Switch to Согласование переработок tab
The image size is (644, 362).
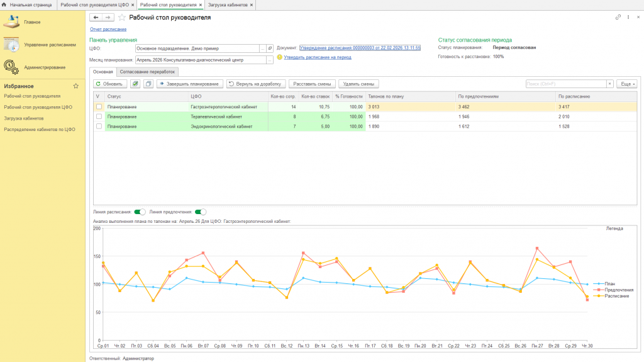(148, 72)
